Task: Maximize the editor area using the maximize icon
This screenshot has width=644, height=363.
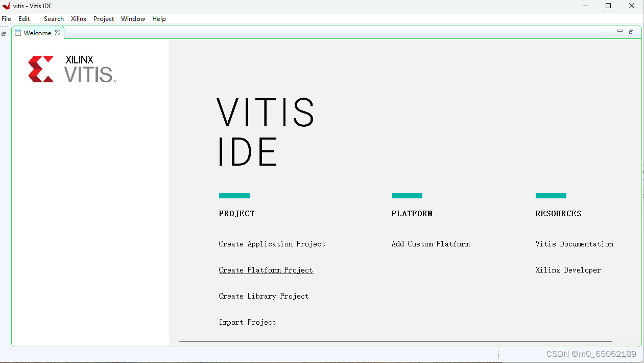Action: tap(631, 31)
